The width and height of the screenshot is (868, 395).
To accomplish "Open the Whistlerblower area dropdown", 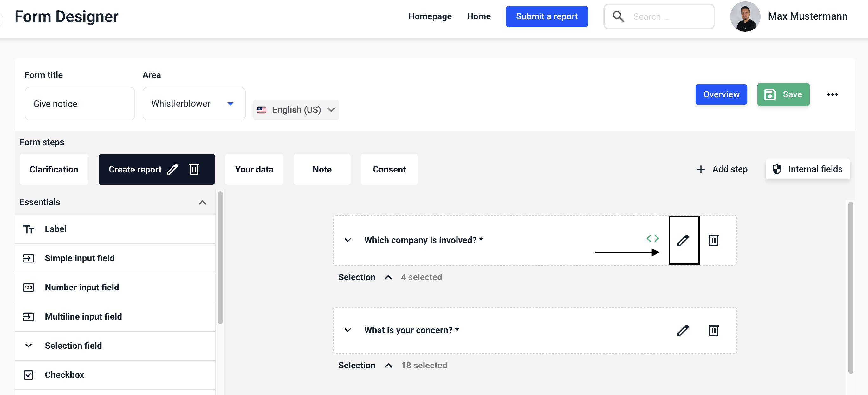I will (194, 103).
